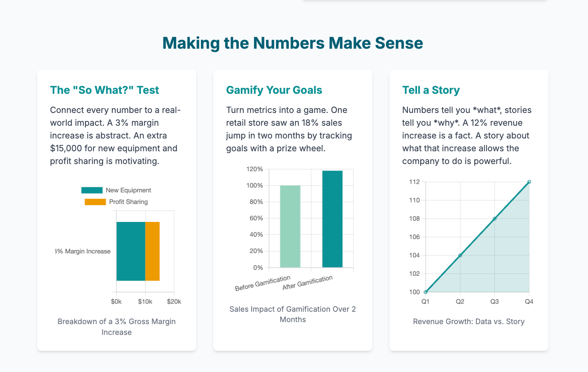Click the Profit Sharing legend label

click(128, 202)
